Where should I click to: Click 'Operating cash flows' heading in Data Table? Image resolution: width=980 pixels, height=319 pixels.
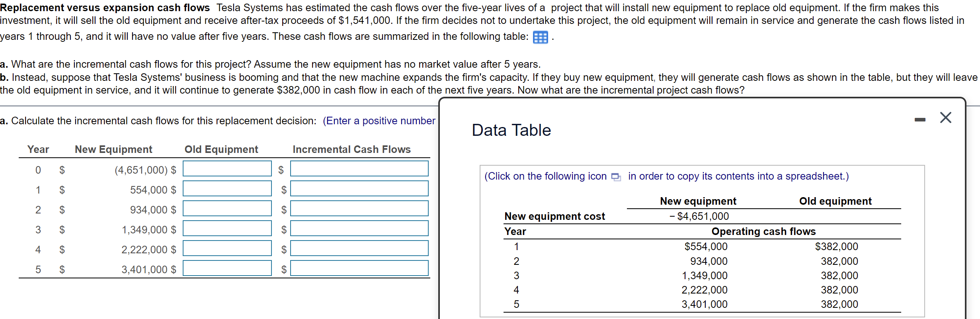tap(763, 231)
